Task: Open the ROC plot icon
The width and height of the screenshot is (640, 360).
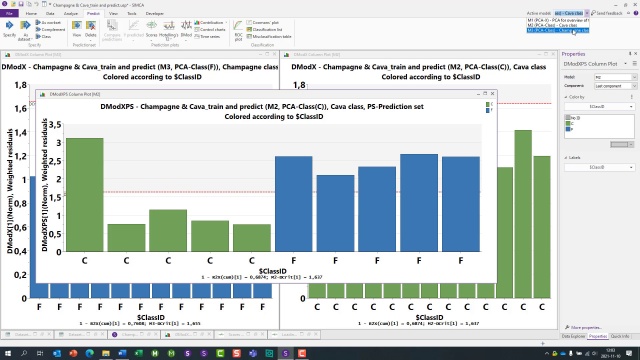Action: click(x=238, y=26)
